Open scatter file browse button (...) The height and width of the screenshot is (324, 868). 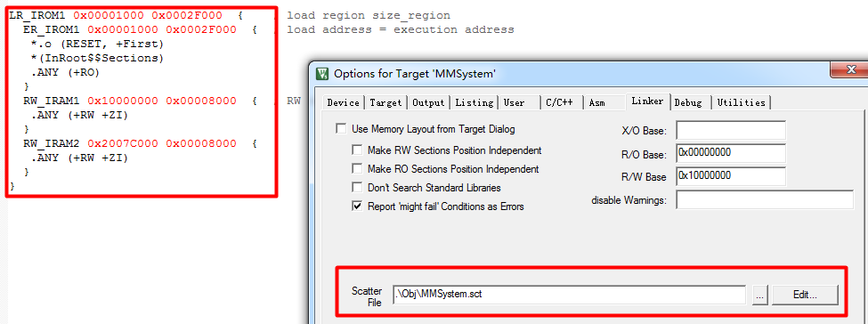click(759, 296)
